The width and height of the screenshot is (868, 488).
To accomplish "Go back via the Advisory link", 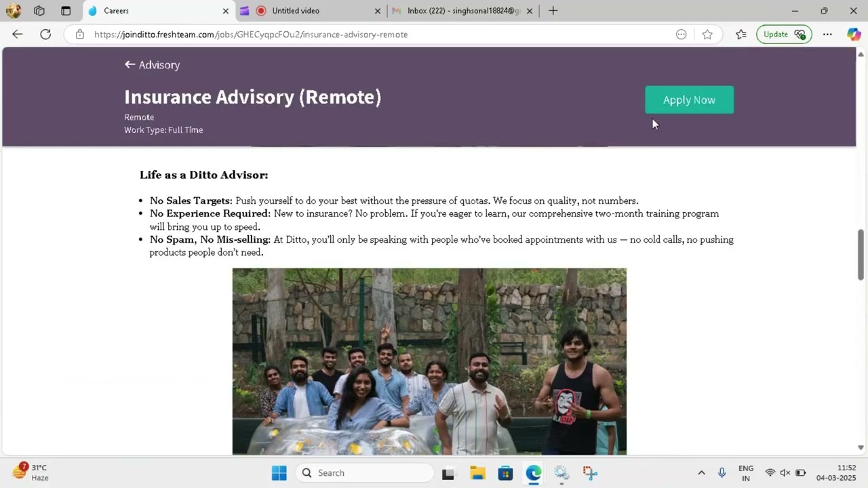I will point(152,65).
